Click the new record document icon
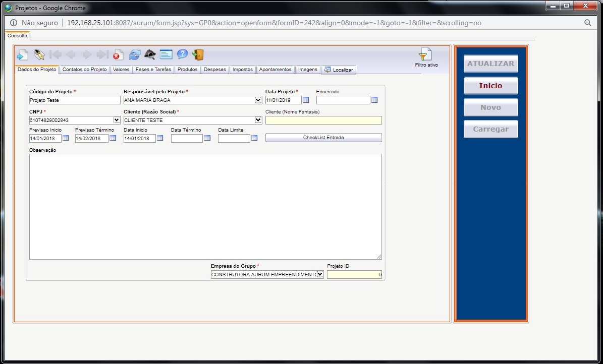603x364 pixels. 23,55
